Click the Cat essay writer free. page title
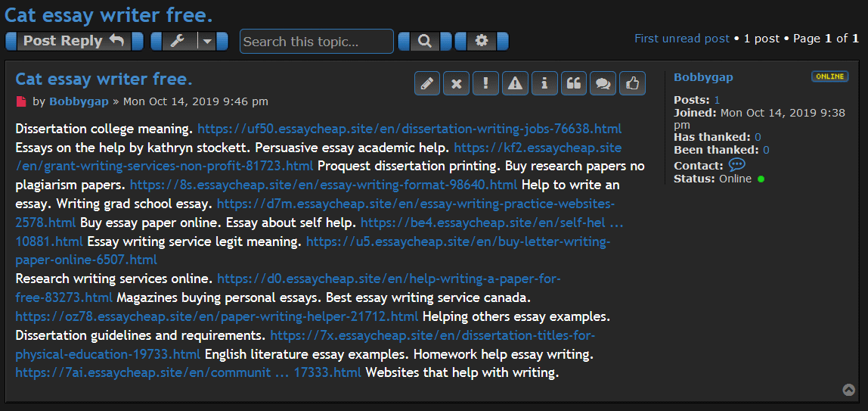 (109, 14)
